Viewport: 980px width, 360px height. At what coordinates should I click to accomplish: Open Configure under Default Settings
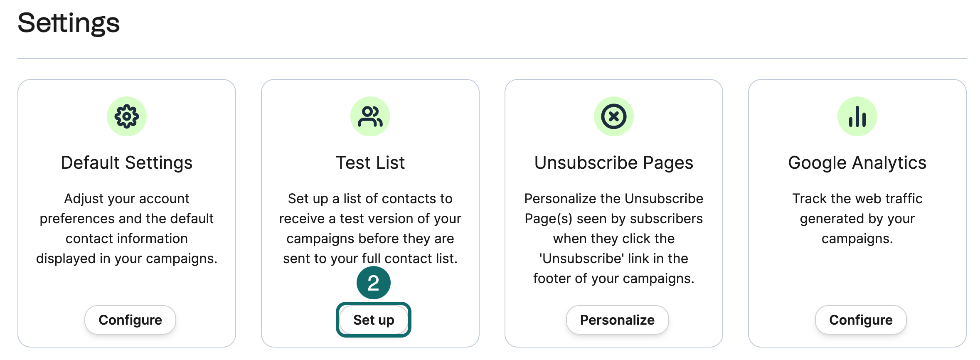click(130, 320)
